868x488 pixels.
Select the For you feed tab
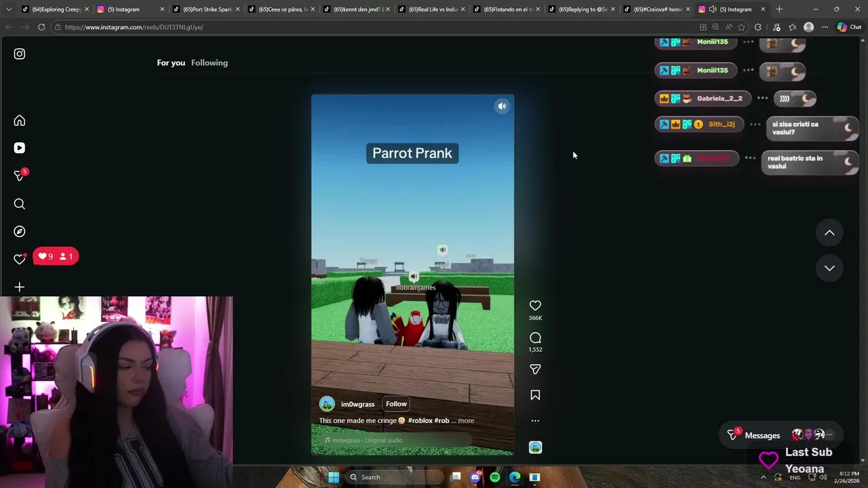(171, 62)
